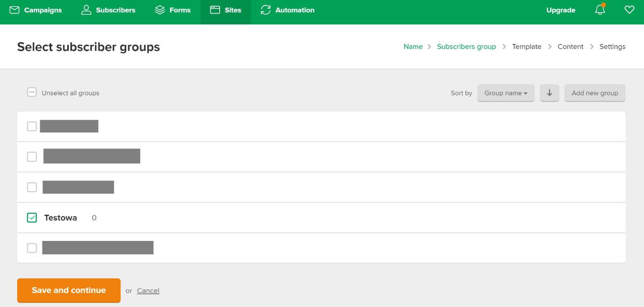The width and height of the screenshot is (644, 307).
Task: Click the Add new group button
Action: [595, 93]
